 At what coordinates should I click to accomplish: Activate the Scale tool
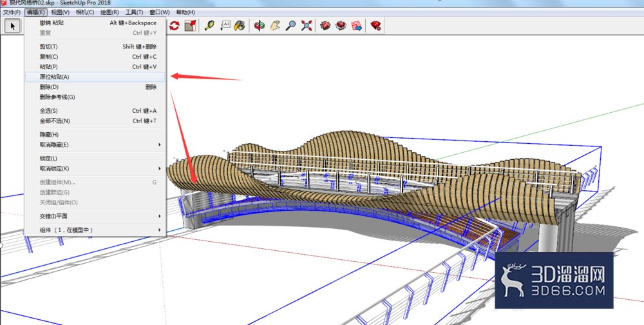[190, 26]
